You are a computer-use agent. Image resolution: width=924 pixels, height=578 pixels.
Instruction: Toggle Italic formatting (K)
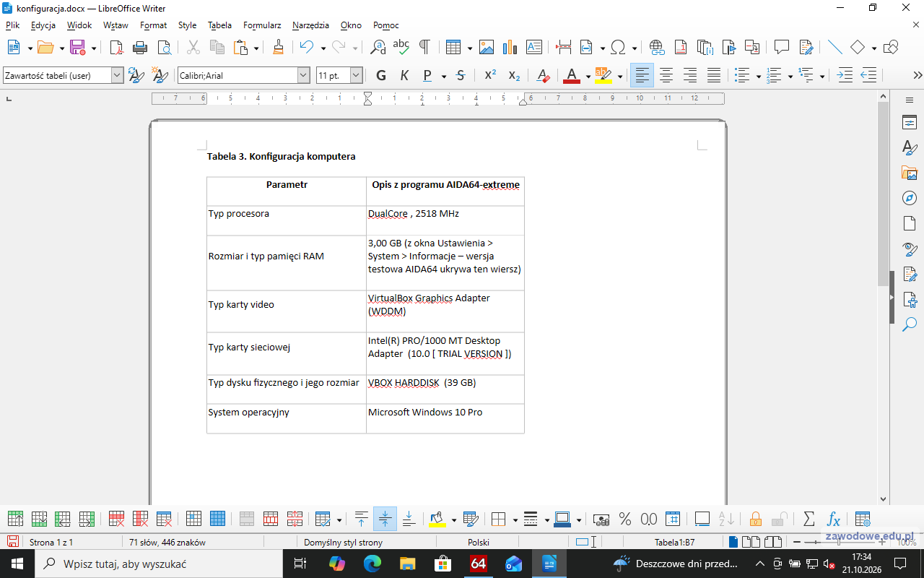404,75
